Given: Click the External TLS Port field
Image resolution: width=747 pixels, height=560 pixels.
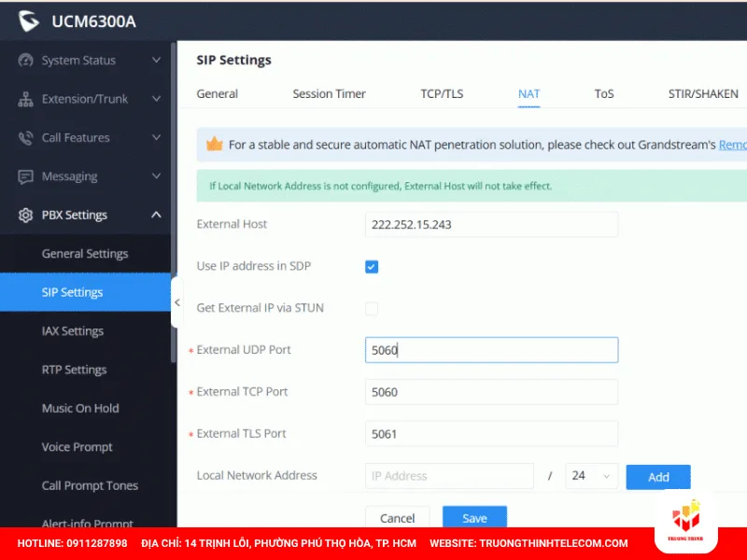Looking at the screenshot, I should pos(492,434).
